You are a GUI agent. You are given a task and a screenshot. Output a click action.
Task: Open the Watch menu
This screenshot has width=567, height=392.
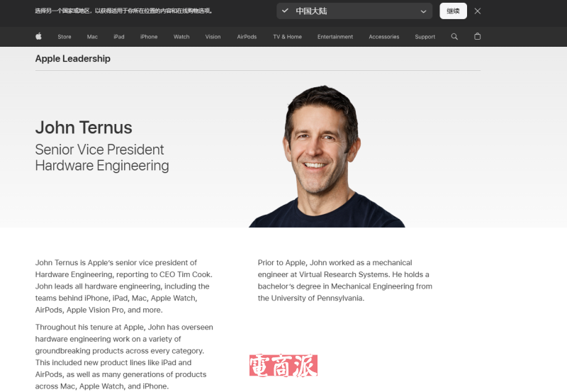click(x=181, y=37)
